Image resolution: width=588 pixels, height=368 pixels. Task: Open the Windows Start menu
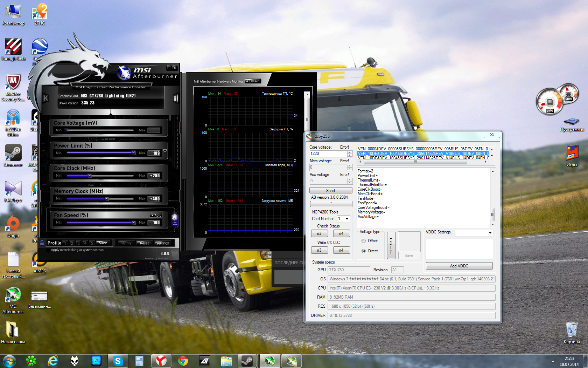coord(9,361)
